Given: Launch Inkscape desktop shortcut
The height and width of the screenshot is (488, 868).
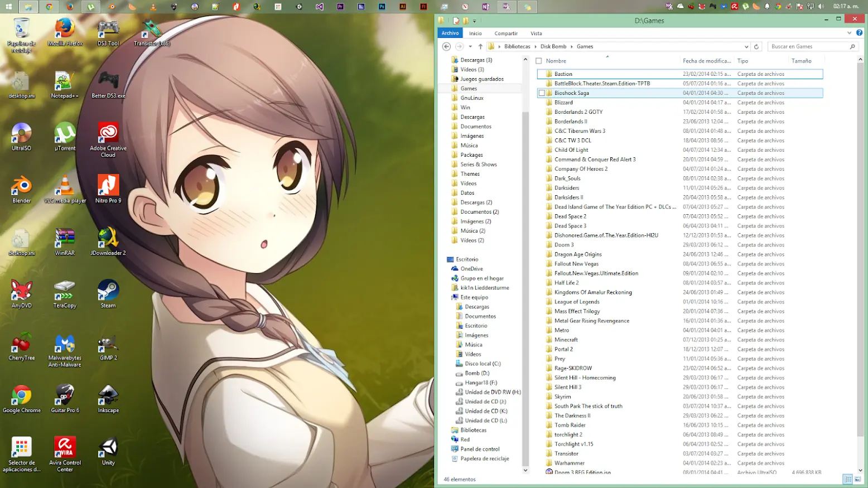Looking at the screenshot, I should [x=108, y=399].
